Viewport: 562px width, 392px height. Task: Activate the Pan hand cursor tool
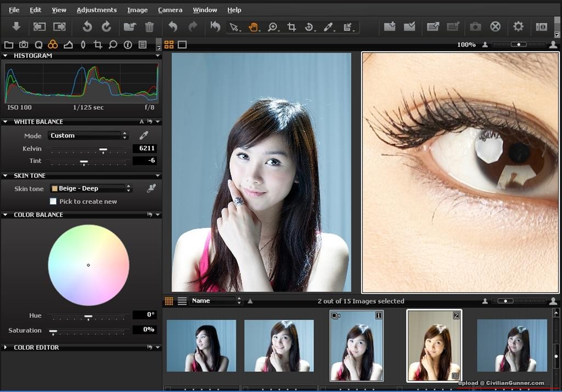click(254, 27)
